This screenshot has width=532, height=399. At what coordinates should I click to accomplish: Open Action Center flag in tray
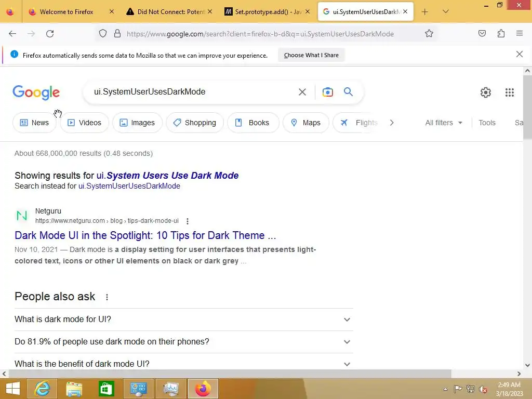coord(458,389)
